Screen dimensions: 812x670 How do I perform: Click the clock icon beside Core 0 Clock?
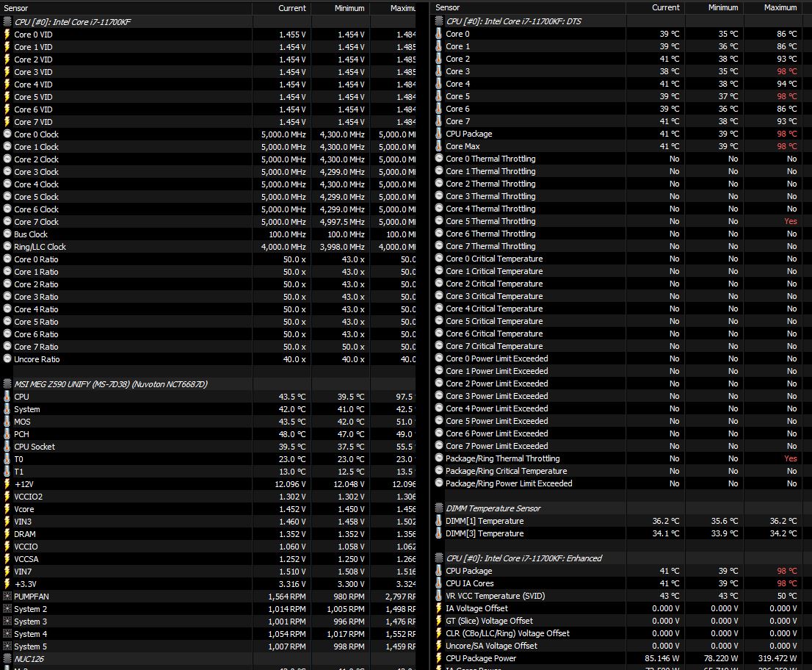click(7, 134)
